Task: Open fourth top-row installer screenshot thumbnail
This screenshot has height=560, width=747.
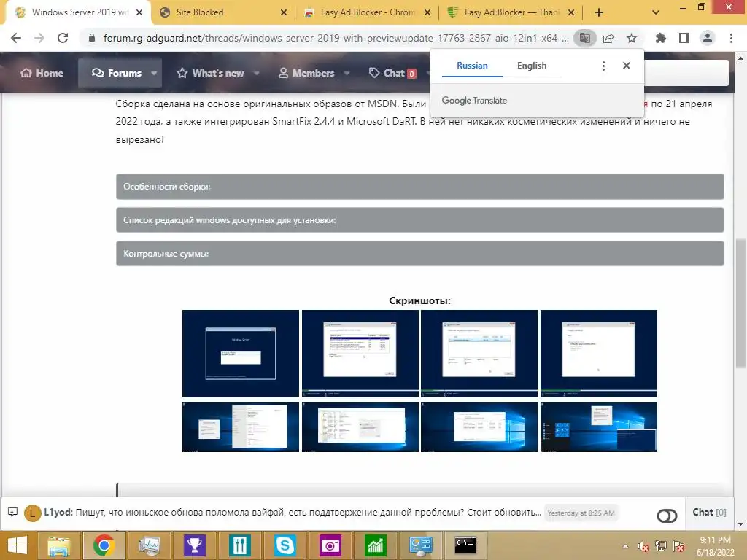Action: click(599, 354)
